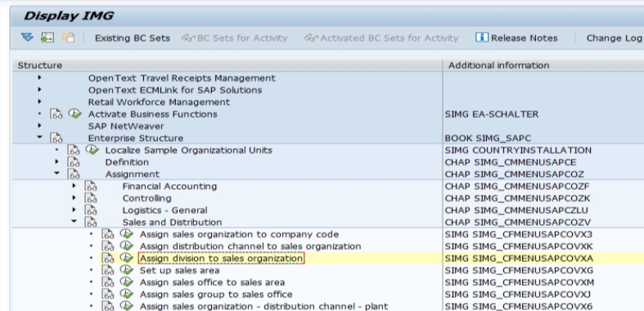Click Activated BC Sets for Activity
Screen dimensions: 644x311
[x=381, y=38]
